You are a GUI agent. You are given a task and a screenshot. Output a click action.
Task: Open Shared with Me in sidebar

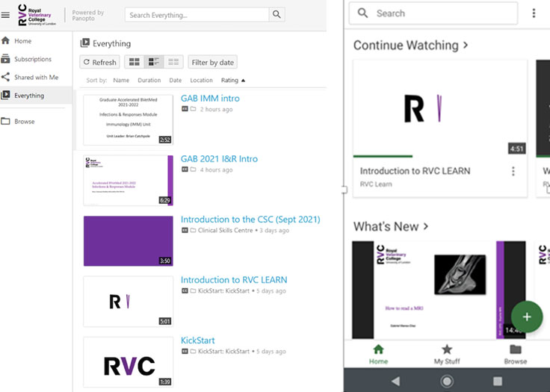(x=36, y=78)
